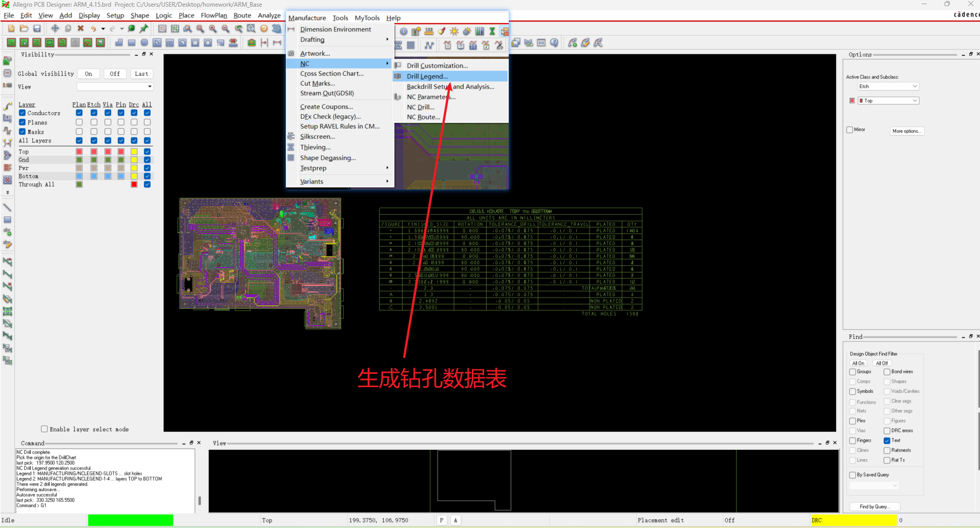Click the board outline in View thumbnail
980x528 pixels.
click(x=474, y=480)
